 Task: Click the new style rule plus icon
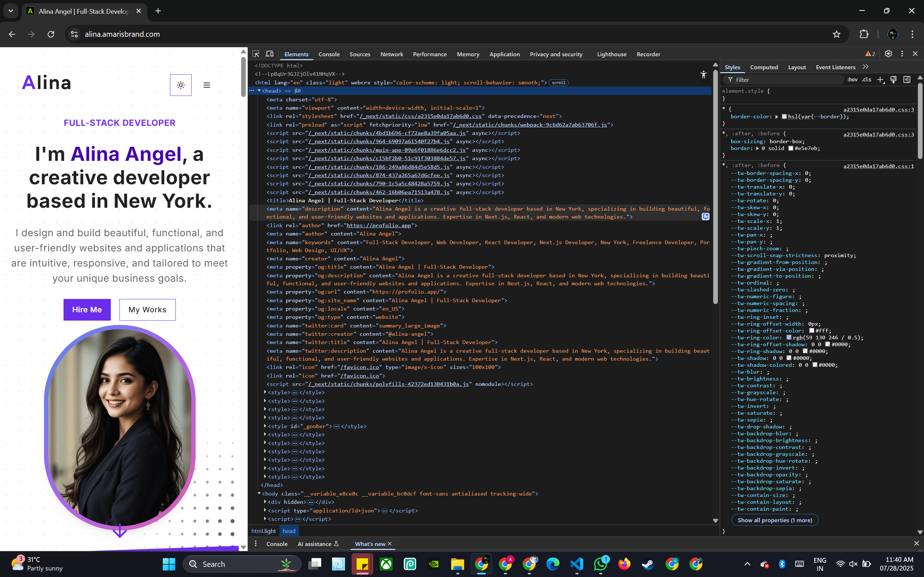click(880, 79)
